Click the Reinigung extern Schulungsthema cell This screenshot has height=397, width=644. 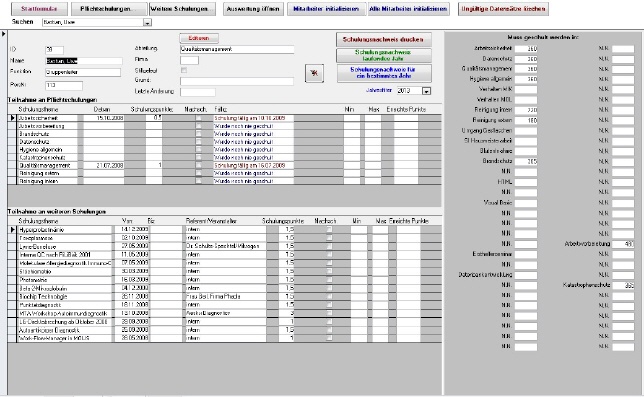pos(47,173)
